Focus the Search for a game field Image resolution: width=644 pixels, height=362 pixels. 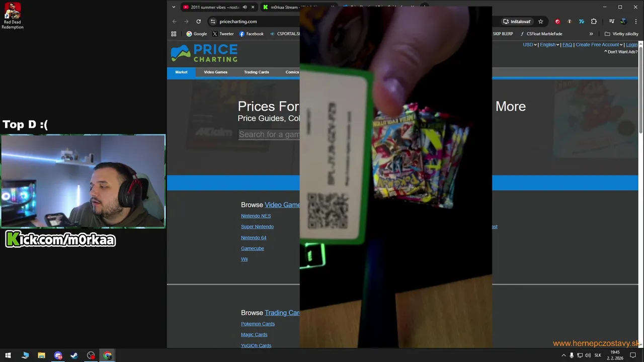coord(269,134)
